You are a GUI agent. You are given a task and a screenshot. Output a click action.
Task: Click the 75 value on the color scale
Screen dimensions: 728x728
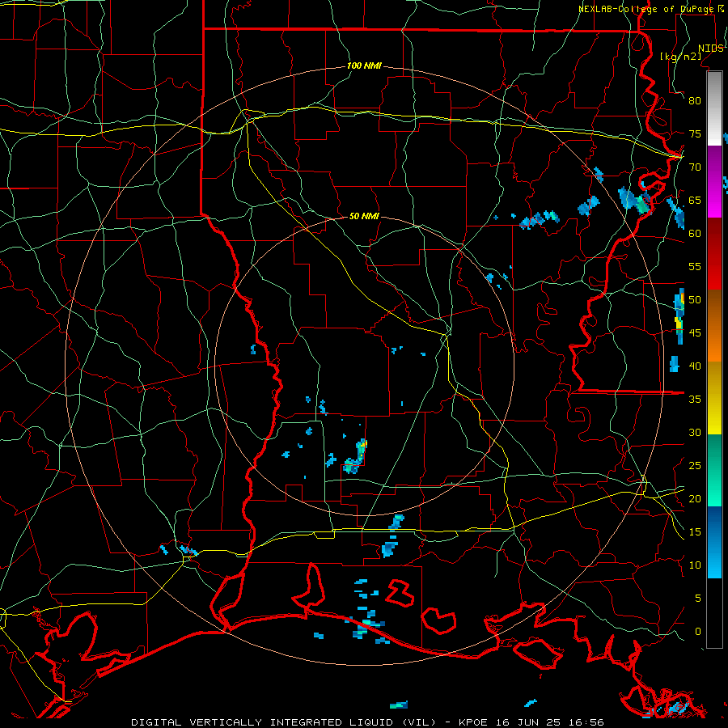695,134
